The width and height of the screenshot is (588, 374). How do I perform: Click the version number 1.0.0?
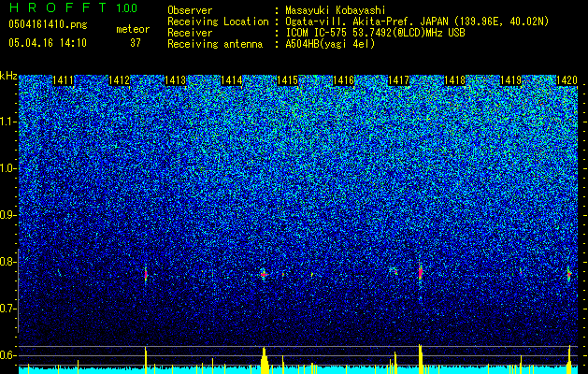click(x=127, y=8)
